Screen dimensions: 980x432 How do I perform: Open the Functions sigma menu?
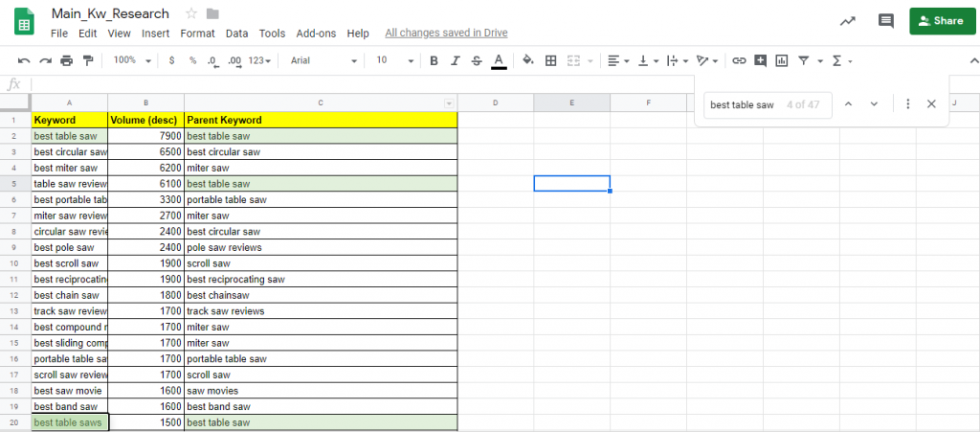tap(842, 60)
